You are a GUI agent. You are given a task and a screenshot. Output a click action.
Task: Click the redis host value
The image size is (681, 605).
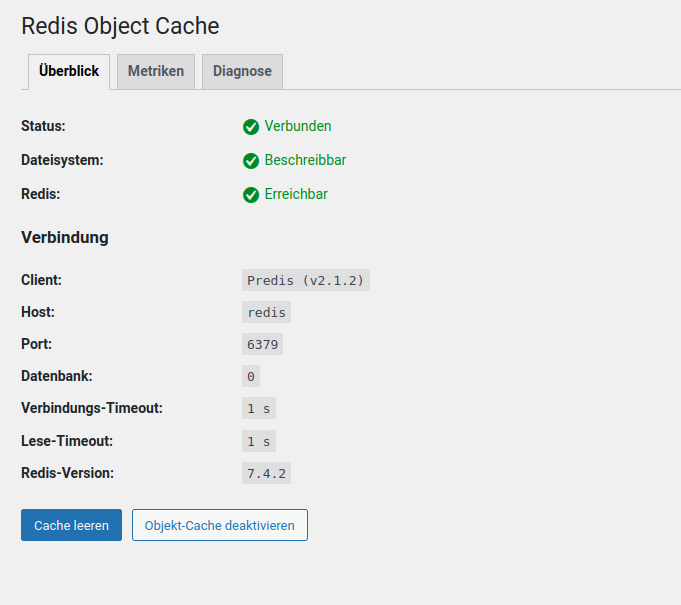pos(267,312)
